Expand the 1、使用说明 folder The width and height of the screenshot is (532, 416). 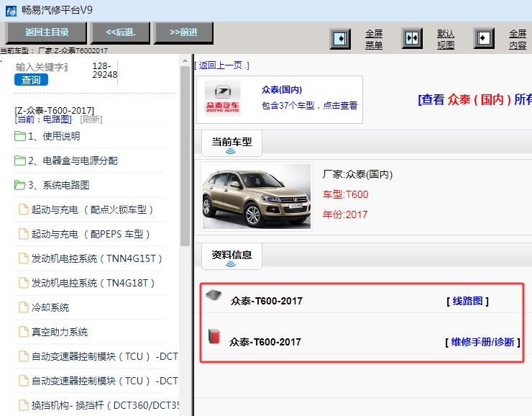click(55, 136)
